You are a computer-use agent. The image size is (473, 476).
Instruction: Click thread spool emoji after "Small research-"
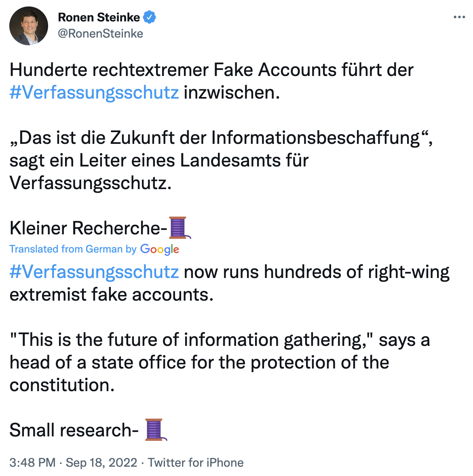156,430
